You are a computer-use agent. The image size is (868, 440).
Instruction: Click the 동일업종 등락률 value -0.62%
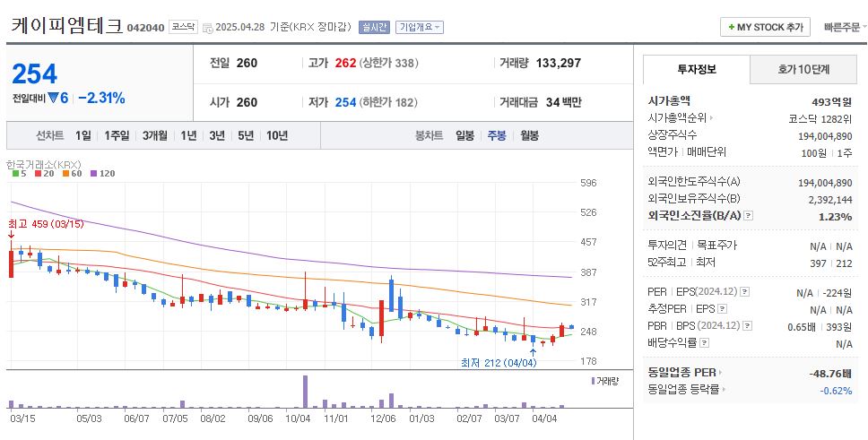836,391
